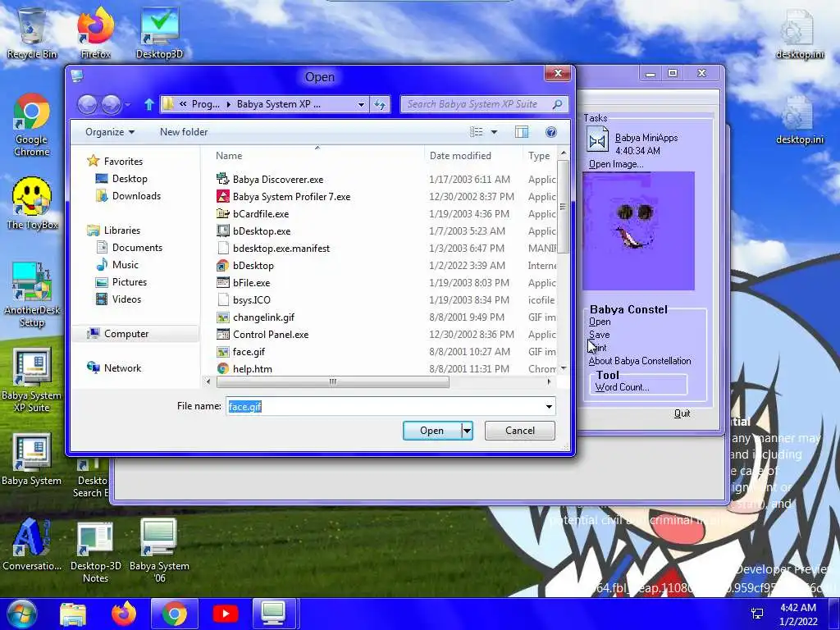Click the Back arrow in Open dialog
This screenshot has height=630, width=840.
(x=87, y=104)
